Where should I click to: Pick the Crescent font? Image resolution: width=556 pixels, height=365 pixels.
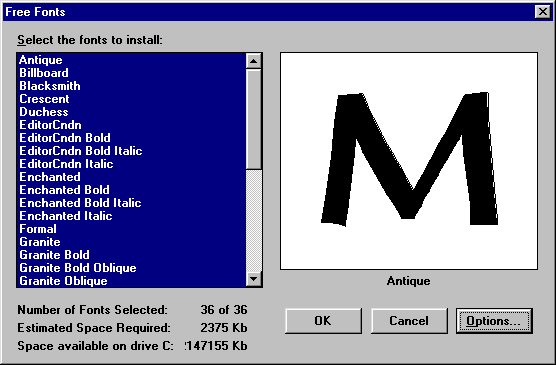[x=131, y=99]
